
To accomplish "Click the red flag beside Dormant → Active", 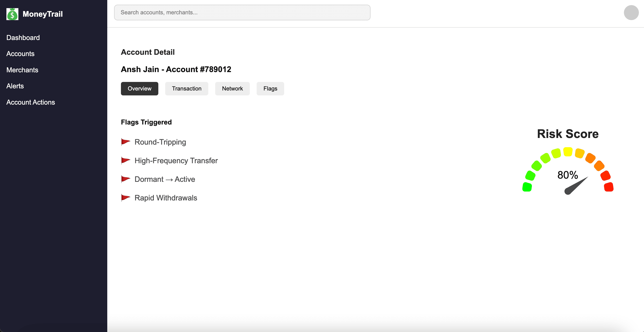I will tap(126, 179).
